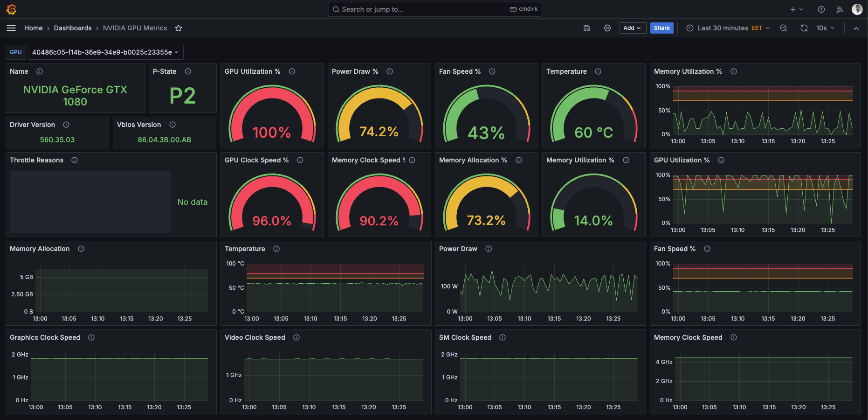This screenshot has width=868, height=420.
Task: Open the 10s refresh interval dropdown
Action: point(825,28)
